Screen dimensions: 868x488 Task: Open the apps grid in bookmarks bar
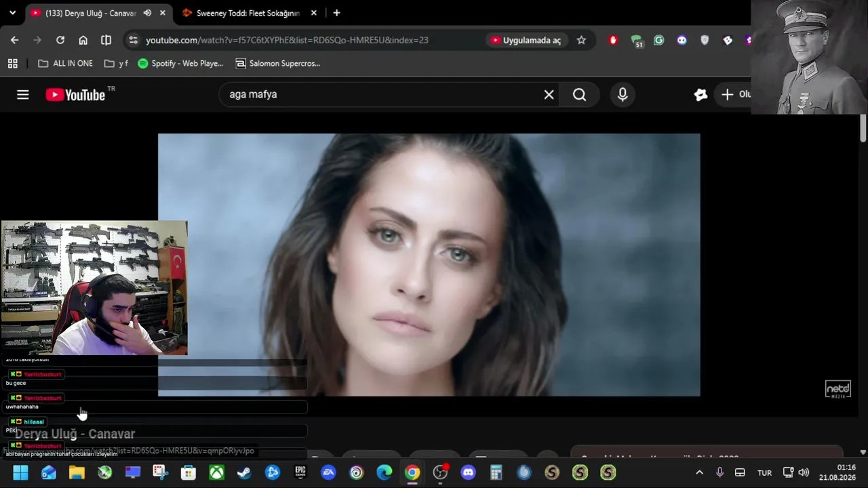coord(12,64)
